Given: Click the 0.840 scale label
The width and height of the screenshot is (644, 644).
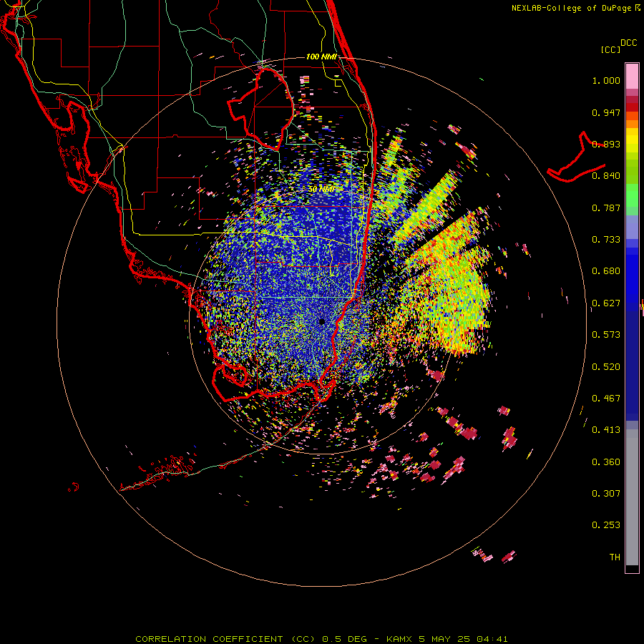Looking at the screenshot, I should (606, 176).
